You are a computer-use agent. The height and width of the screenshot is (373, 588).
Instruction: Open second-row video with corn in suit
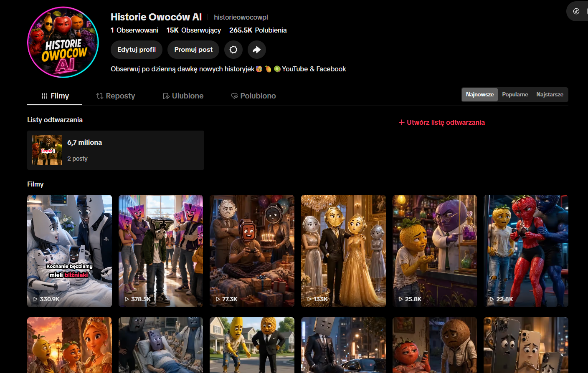click(x=252, y=345)
